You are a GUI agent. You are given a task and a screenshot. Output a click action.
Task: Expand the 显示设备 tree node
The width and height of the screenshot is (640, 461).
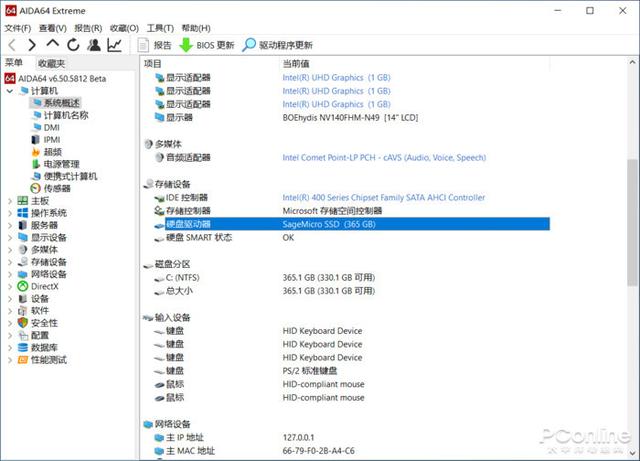tap(10, 238)
